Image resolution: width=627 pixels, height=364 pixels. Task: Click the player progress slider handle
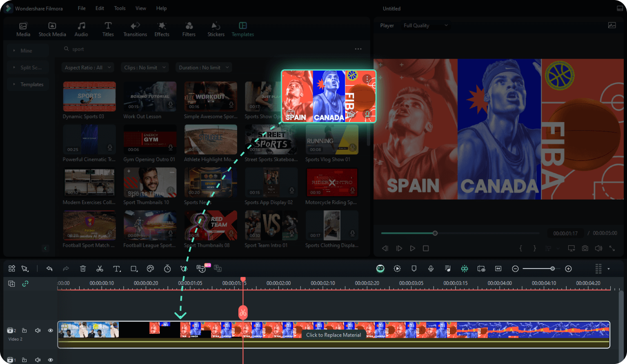435,233
